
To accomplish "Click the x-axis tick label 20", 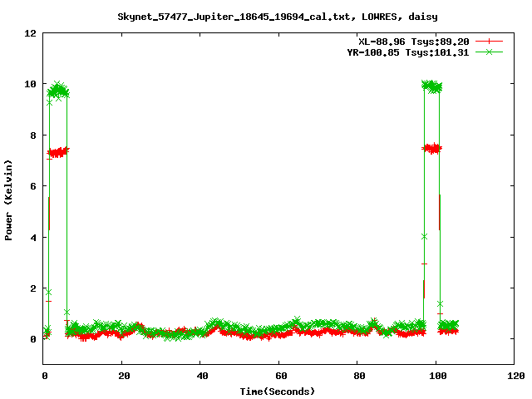I will click(124, 376).
